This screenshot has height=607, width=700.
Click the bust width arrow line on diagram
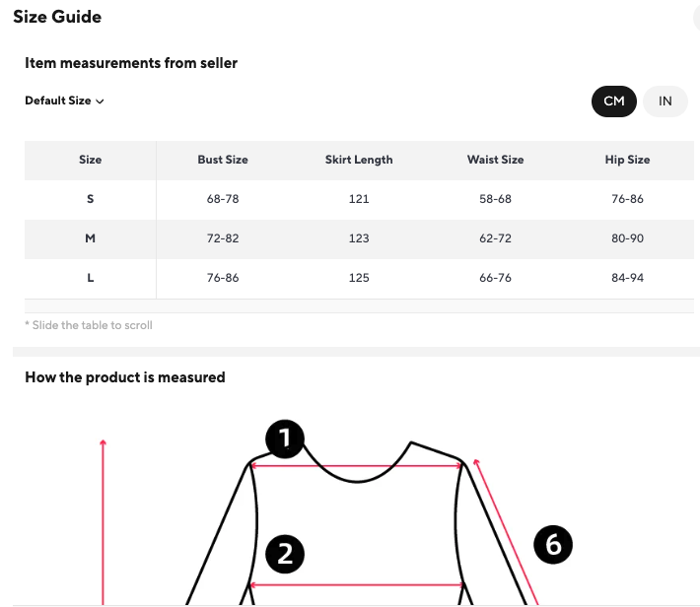pos(355,585)
